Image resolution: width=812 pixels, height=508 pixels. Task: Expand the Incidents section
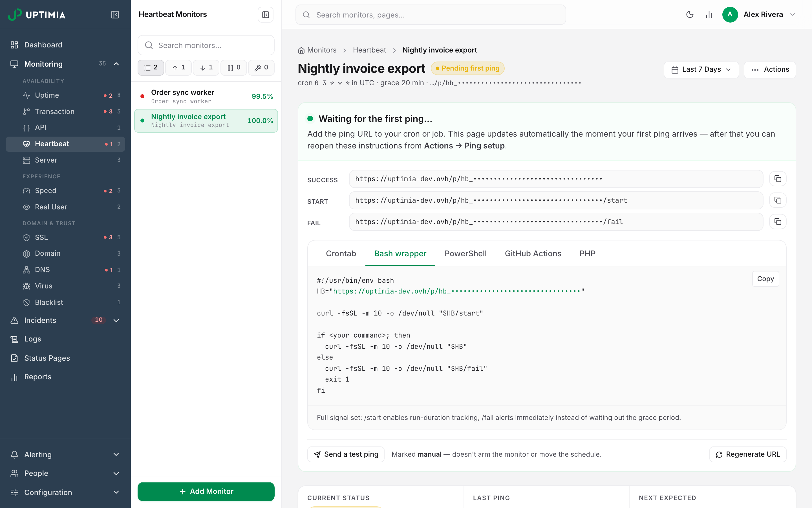(116, 320)
